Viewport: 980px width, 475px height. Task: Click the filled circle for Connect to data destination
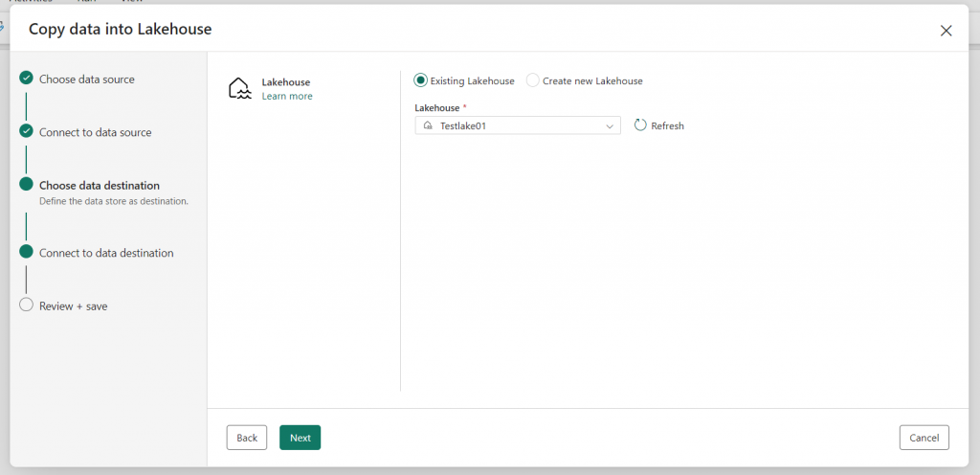(x=26, y=252)
